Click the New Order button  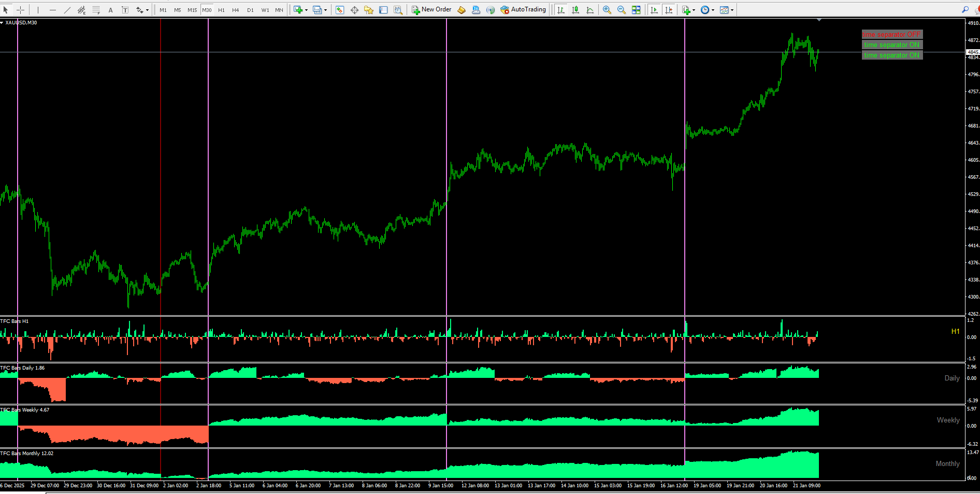(x=431, y=10)
